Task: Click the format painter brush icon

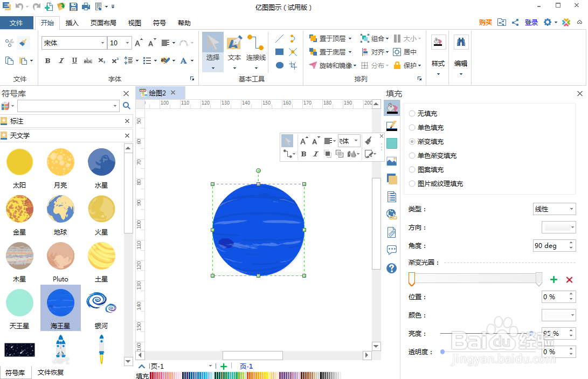Action: tap(23, 43)
